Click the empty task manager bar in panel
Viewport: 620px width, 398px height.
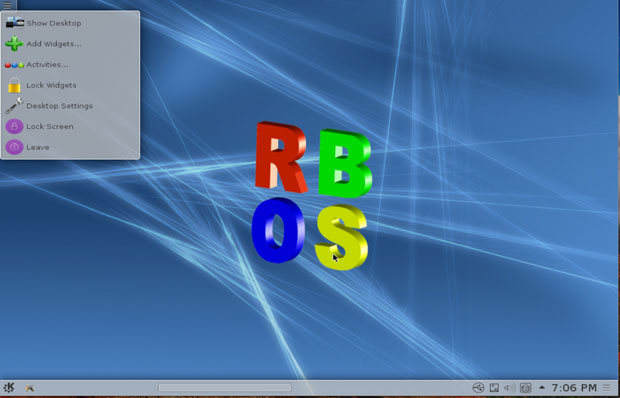point(225,388)
